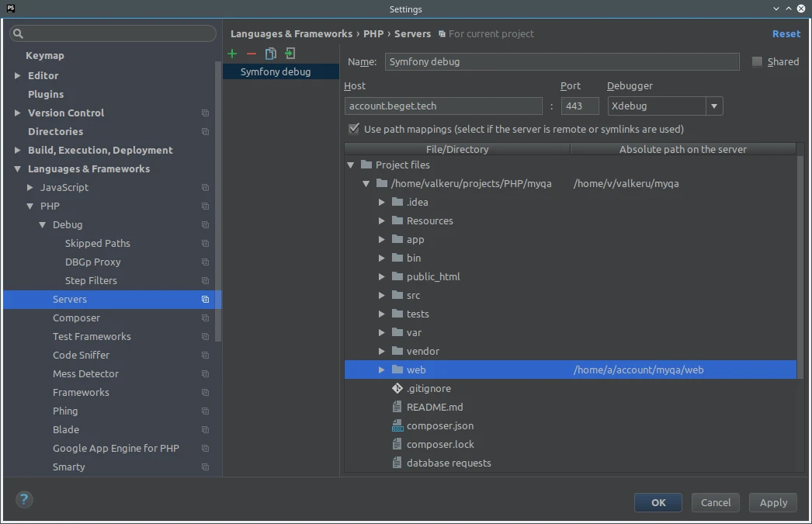The height and width of the screenshot is (524, 812).
Task: Open the Keymap settings page
Action: (x=45, y=55)
